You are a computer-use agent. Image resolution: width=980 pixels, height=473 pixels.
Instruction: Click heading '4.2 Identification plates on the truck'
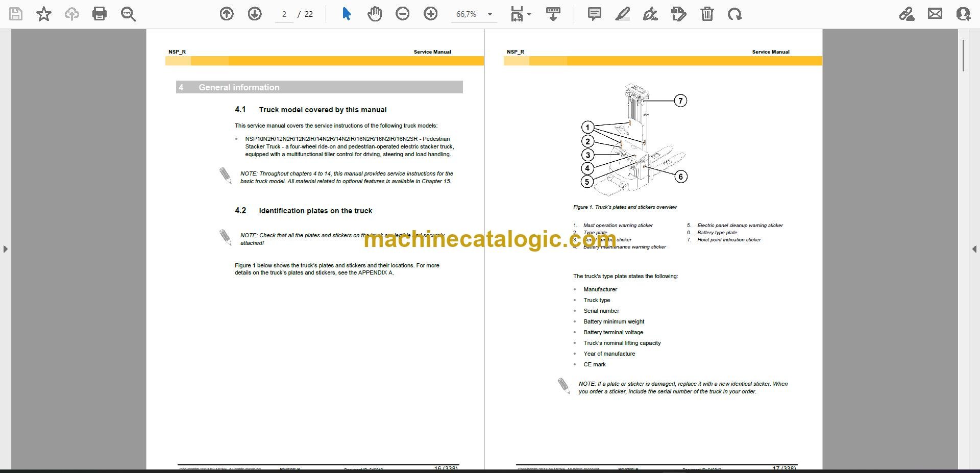coord(303,211)
